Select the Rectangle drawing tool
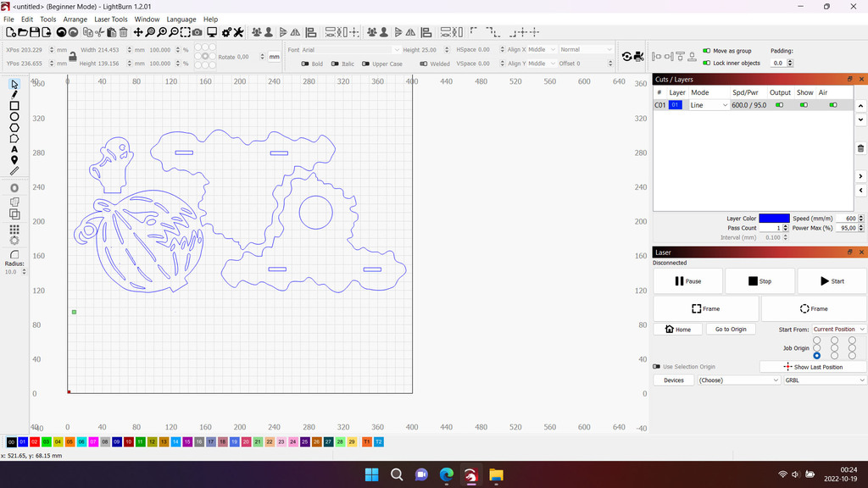 pos(14,106)
